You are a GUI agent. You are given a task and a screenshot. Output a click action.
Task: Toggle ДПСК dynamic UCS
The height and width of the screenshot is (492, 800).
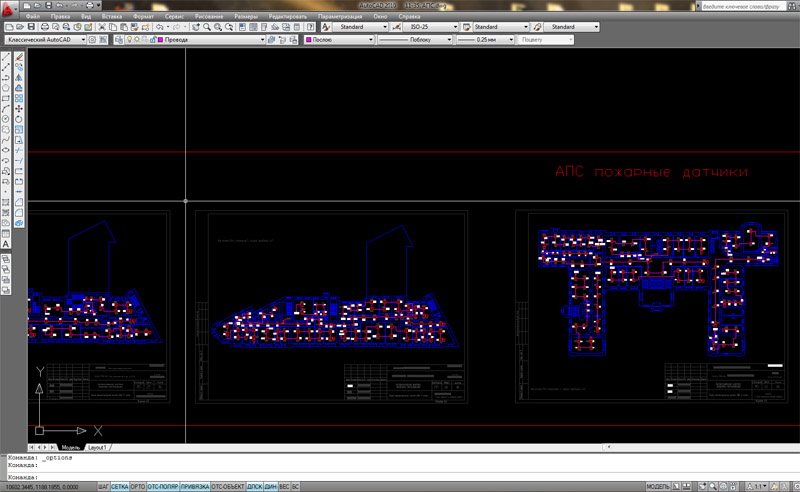click(255, 487)
